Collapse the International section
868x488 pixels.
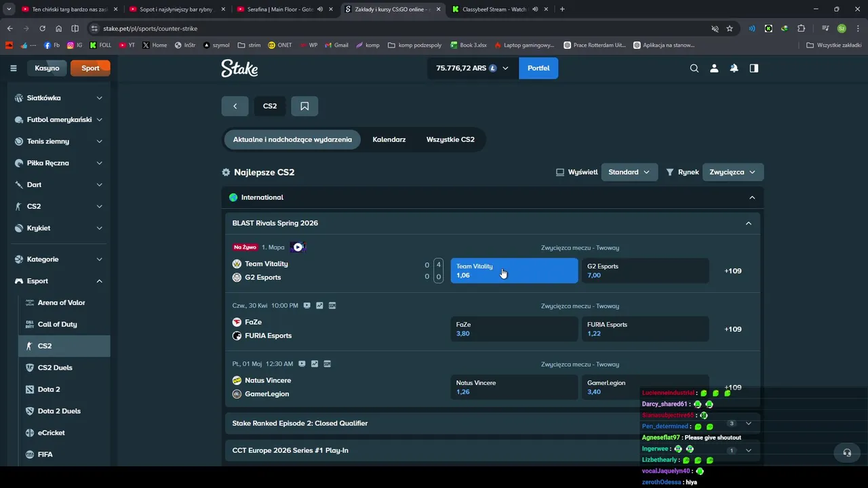(x=752, y=197)
